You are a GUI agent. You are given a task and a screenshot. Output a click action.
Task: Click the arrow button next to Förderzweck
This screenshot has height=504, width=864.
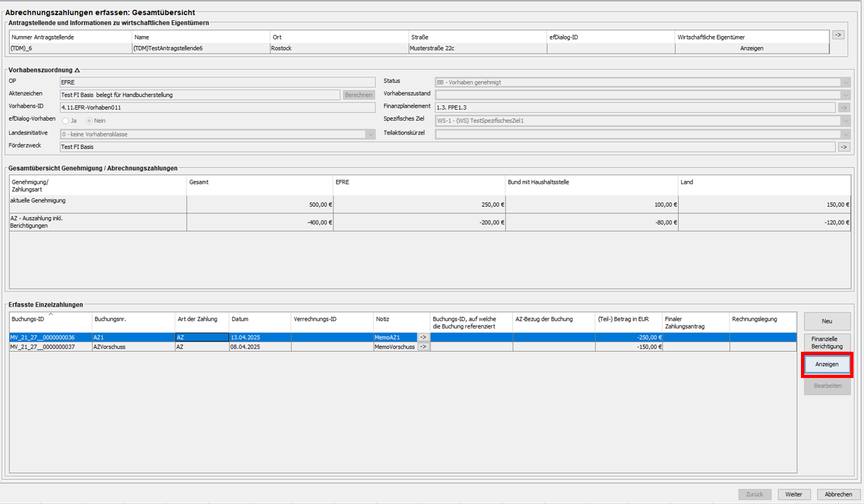click(x=844, y=147)
